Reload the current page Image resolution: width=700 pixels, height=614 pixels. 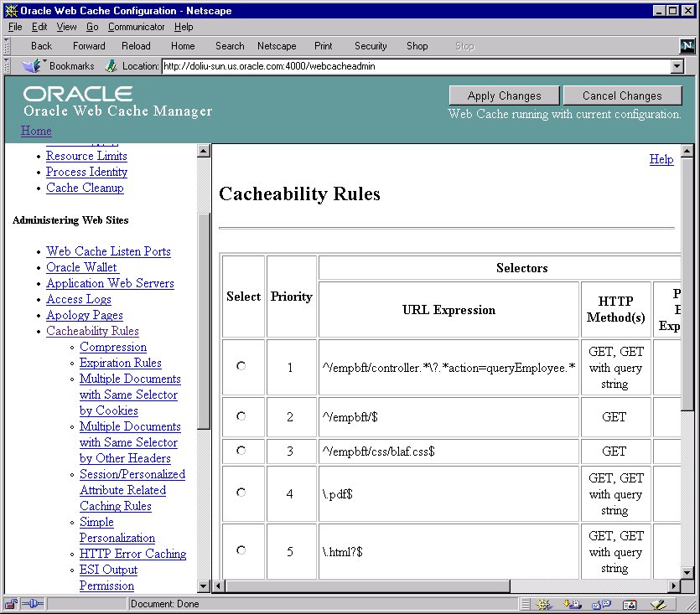(x=136, y=46)
